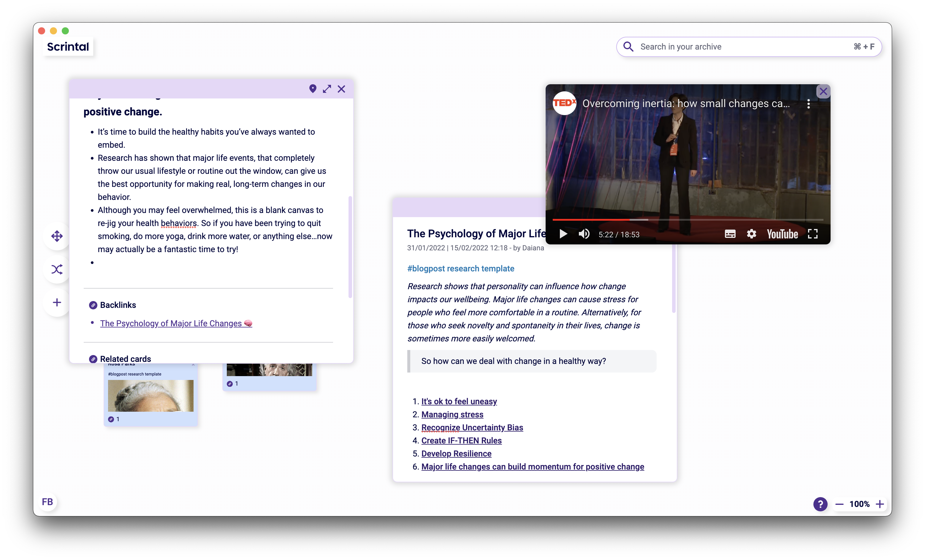Image resolution: width=925 pixels, height=560 pixels.
Task: Click the shuffle icon in sidebar
Action: click(57, 269)
